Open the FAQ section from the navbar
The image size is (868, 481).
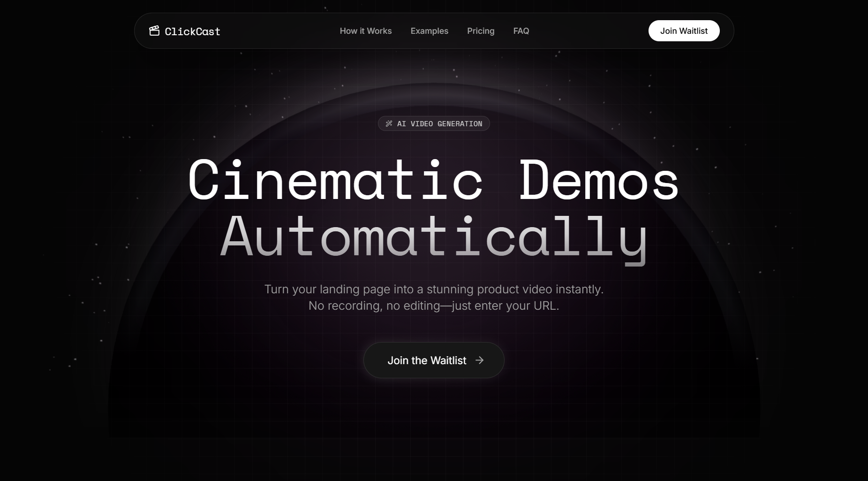tap(521, 31)
